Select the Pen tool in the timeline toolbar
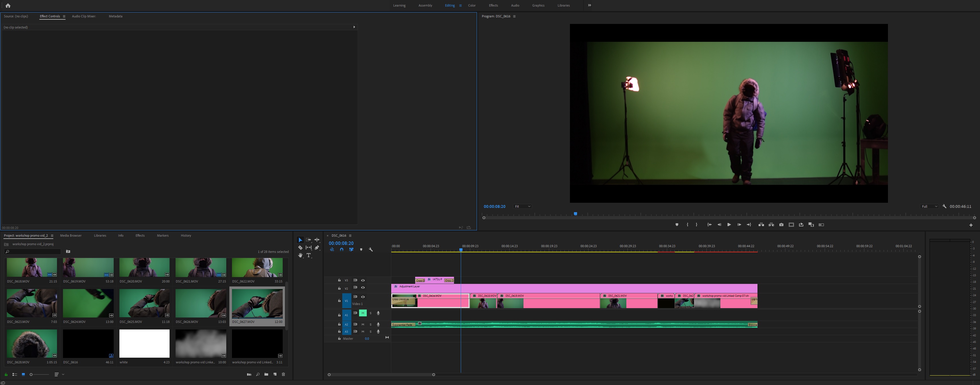Viewport: 980px width, 385px height. point(317,248)
